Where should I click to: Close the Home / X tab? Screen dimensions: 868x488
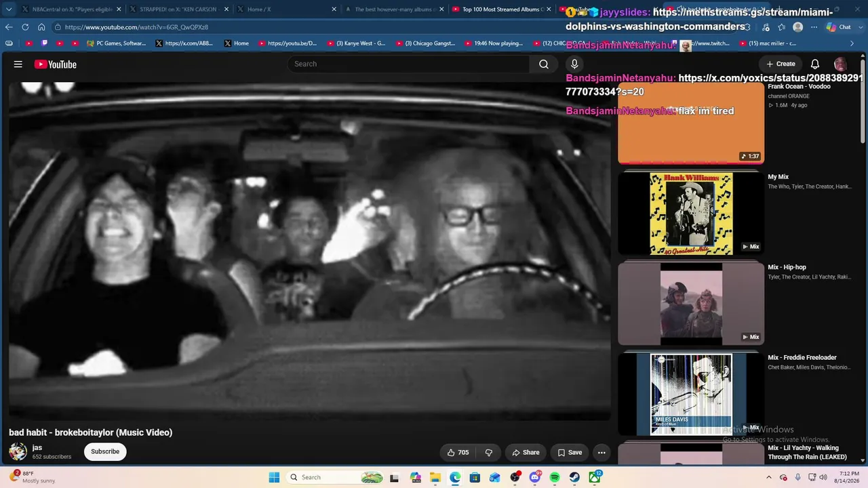tap(334, 9)
